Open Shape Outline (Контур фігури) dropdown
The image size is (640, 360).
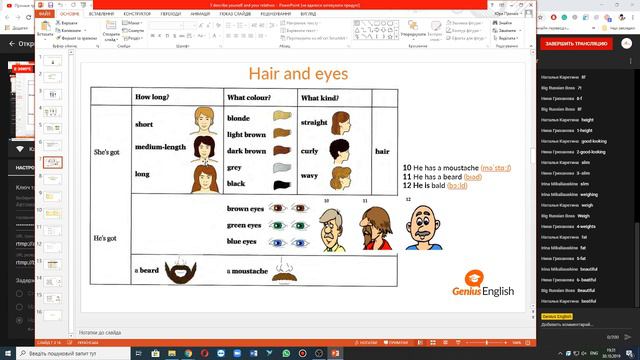[x=465, y=31]
